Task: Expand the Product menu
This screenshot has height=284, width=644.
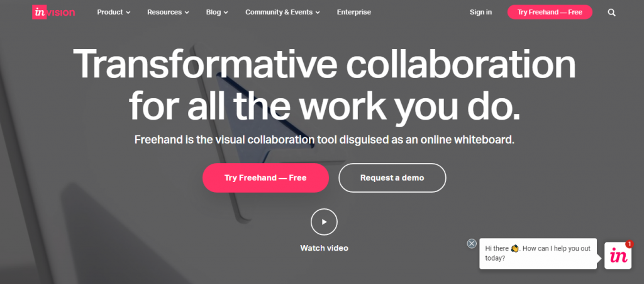Action: (114, 13)
